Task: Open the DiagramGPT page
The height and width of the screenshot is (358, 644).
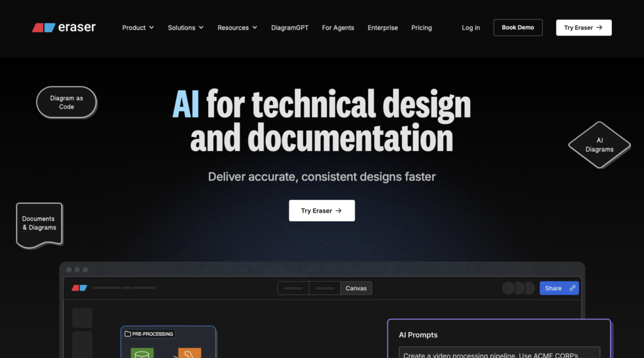Action: coord(289,28)
